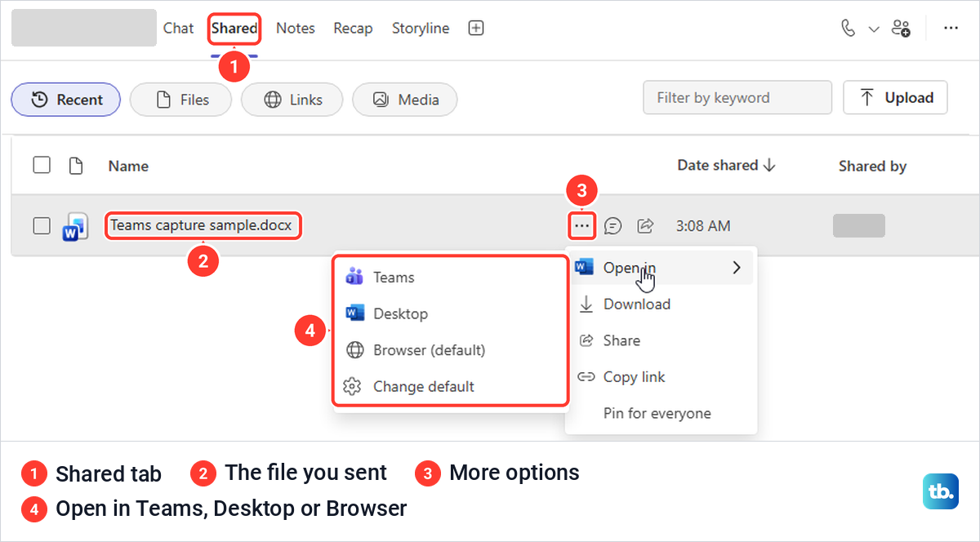Image resolution: width=980 pixels, height=542 pixels.
Task: Click the Shared by column header
Action: coord(872,166)
